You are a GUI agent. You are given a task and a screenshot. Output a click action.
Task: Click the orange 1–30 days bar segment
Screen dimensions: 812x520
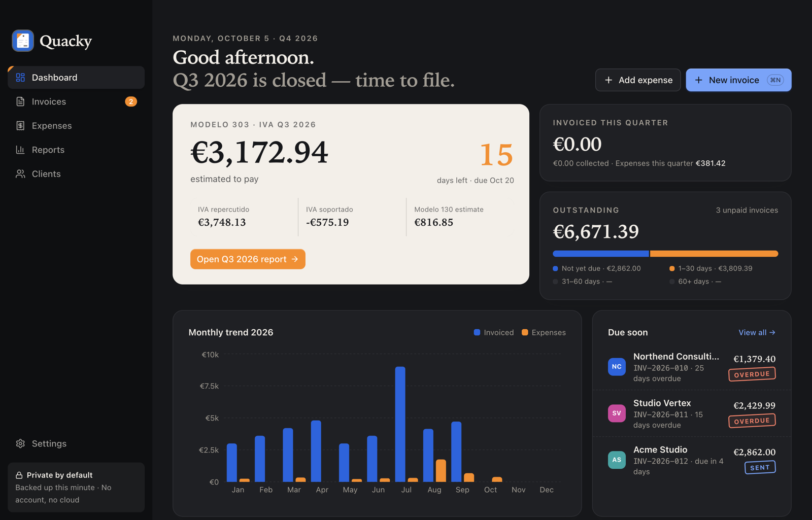(x=714, y=254)
